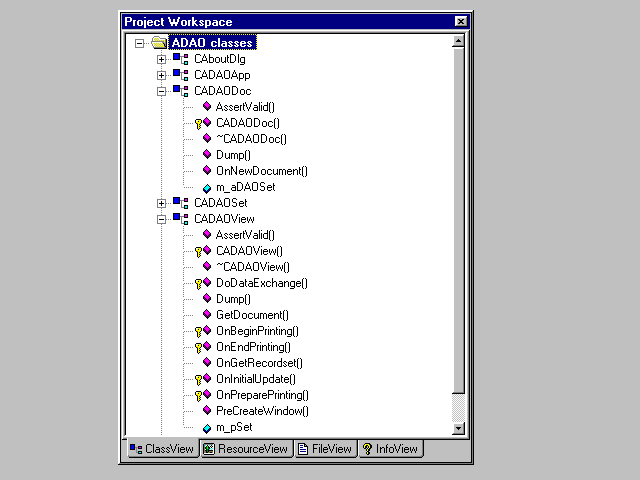Click the CADAOApp class icon
Viewport: 640px width, 480px height.
180,75
